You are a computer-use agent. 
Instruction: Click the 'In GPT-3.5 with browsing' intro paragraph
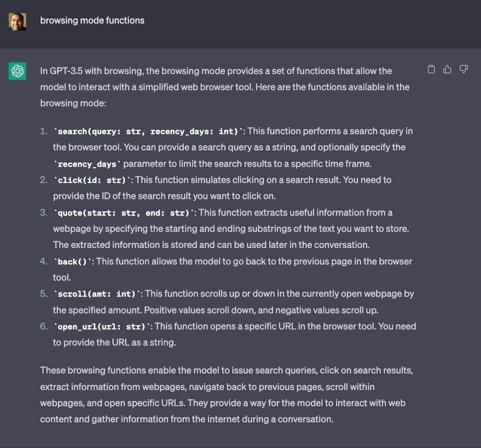click(225, 87)
